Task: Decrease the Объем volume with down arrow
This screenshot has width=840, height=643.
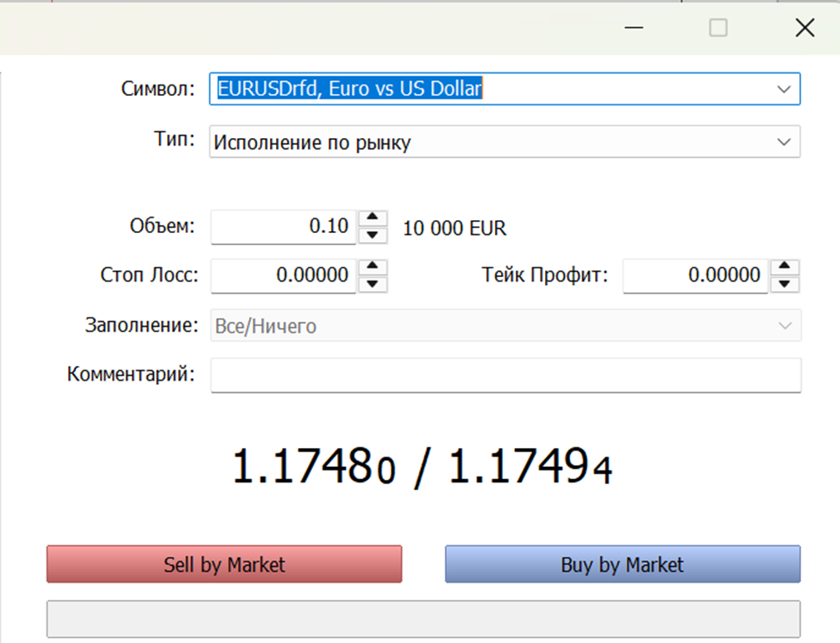Action: tap(372, 235)
